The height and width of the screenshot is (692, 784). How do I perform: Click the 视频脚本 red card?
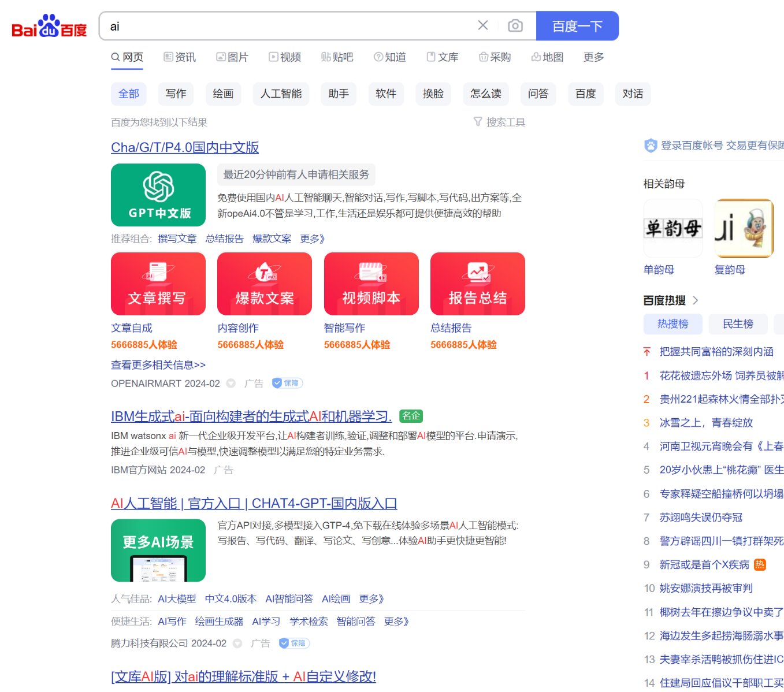(371, 284)
